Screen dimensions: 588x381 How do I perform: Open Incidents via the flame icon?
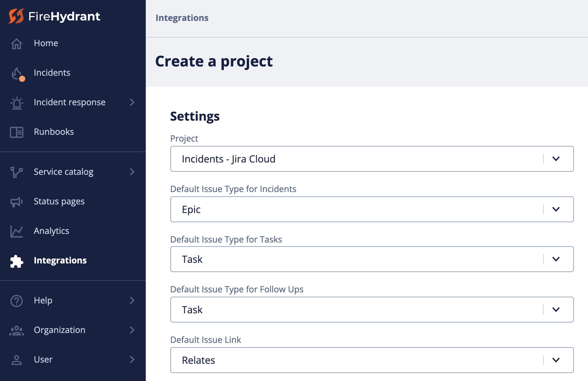17,73
